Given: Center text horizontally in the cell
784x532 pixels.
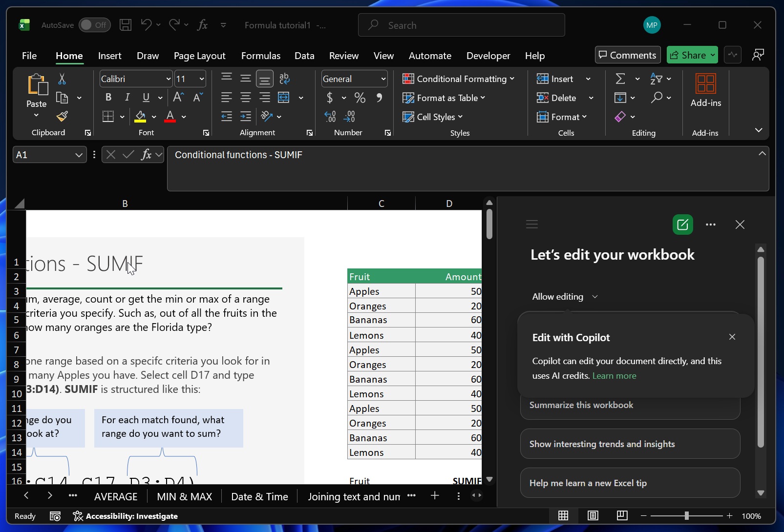Looking at the screenshot, I should [x=245, y=97].
